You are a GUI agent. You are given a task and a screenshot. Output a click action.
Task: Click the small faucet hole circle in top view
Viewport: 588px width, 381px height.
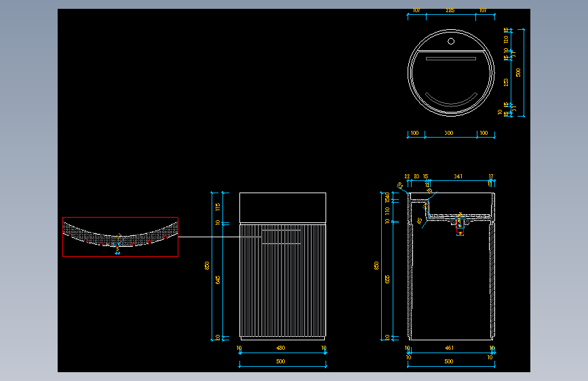[451, 41]
